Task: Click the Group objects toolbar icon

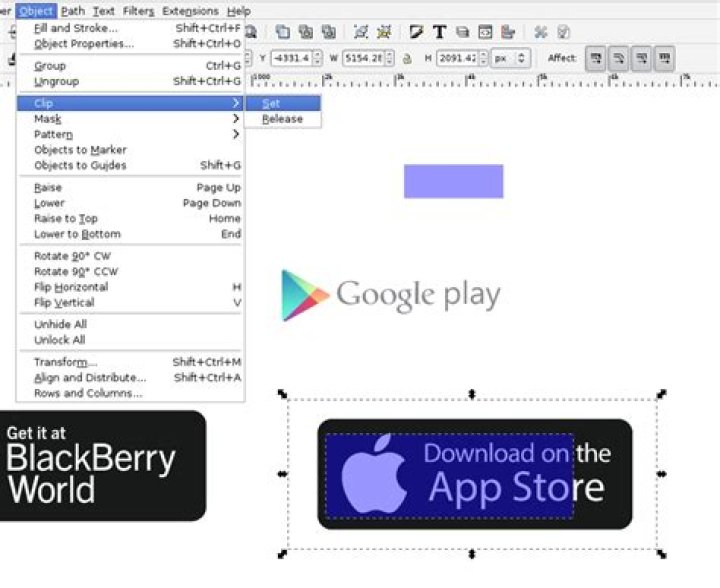Action: point(361,32)
